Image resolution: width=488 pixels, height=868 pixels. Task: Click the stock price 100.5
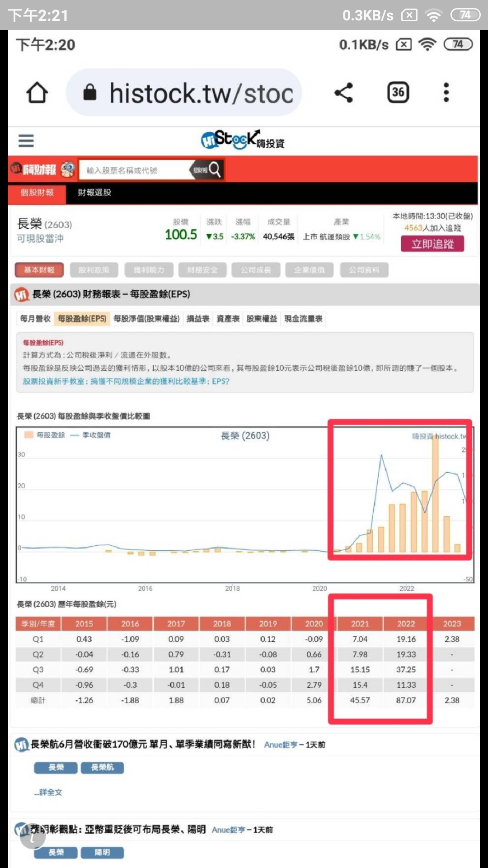pos(181,235)
